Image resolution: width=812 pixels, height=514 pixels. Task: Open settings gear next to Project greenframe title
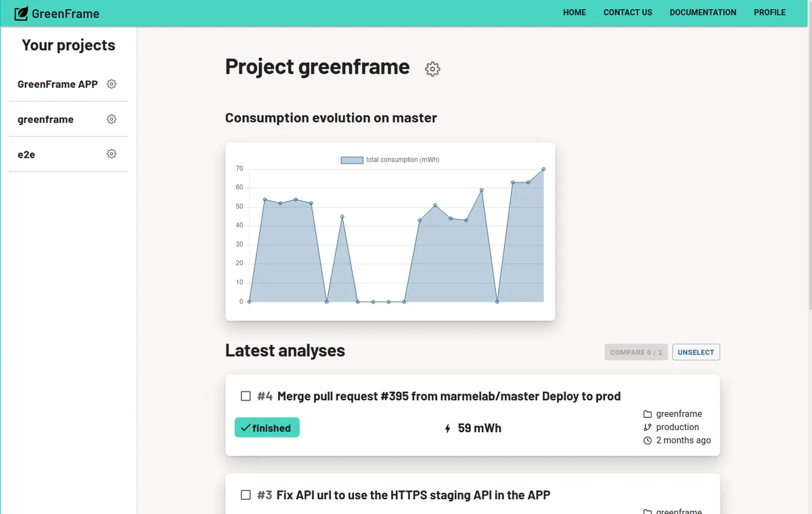432,68
